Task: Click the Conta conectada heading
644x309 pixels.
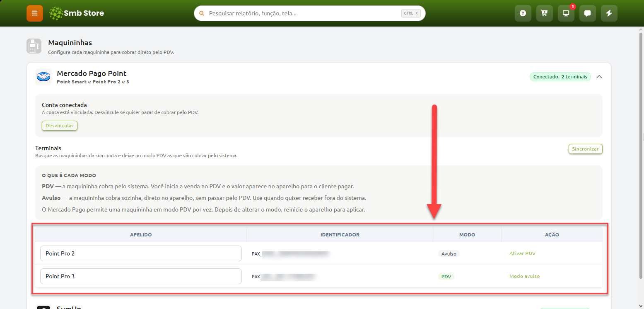Action: click(64, 105)
